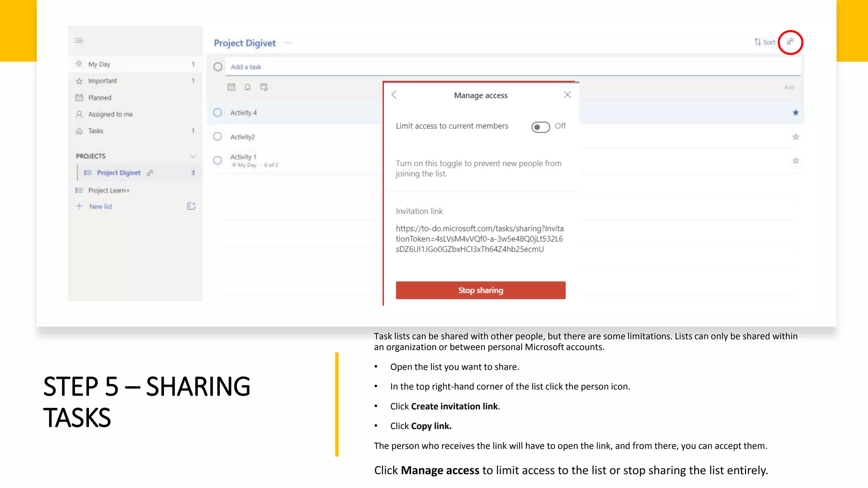Viewport: 868px width, 488px height.
Task: Open the hamburger menu in sidebar
Action: tap(79, 41)
